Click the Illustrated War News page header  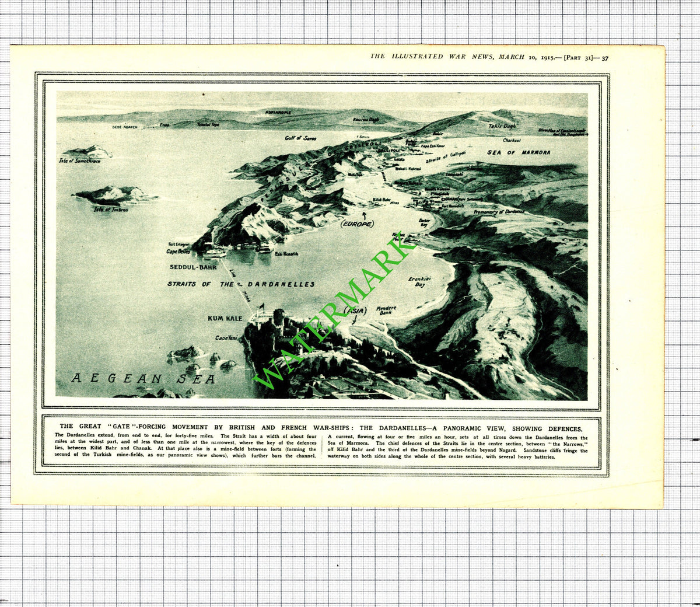coord(490,57)
